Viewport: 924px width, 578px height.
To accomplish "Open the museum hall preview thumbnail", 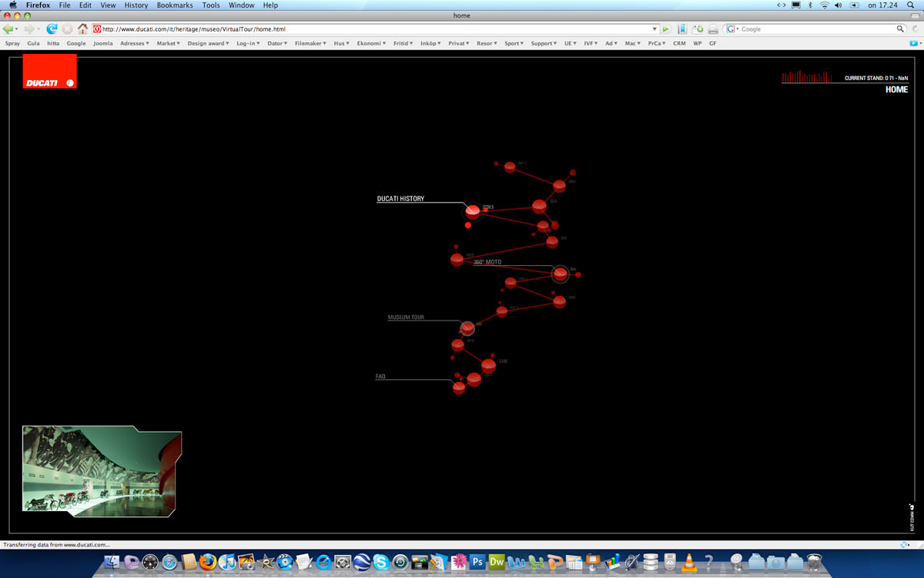I will point(102,471).
